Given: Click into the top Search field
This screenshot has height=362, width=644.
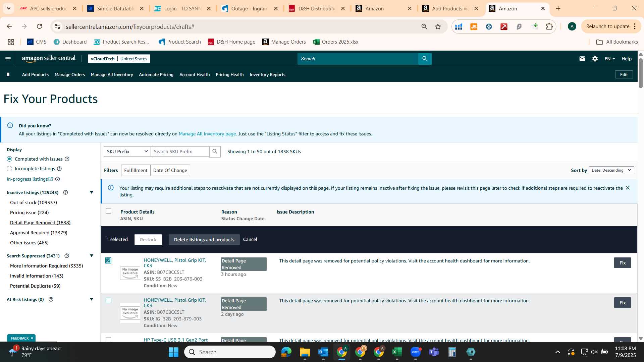Looking at the screenshot, I should [x=358, y=59].
